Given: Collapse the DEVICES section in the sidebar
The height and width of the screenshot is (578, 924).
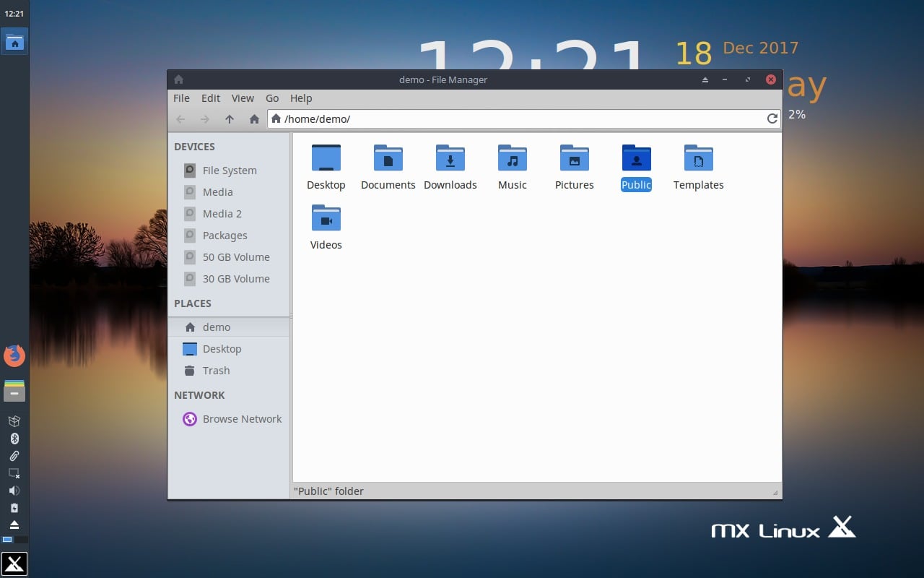Looking at the screenshot, I should pos(194,147).
